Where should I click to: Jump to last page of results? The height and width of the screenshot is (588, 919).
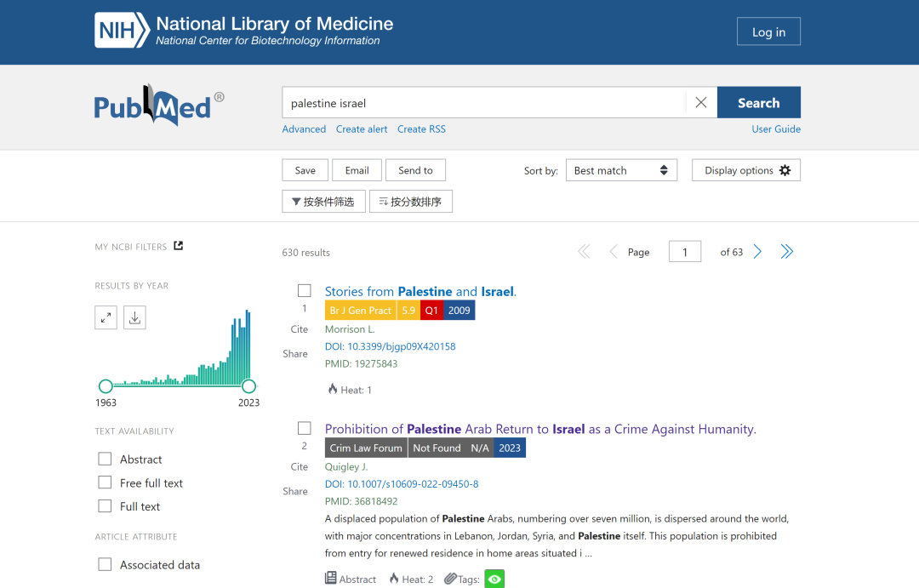click(x=787, y=252)
